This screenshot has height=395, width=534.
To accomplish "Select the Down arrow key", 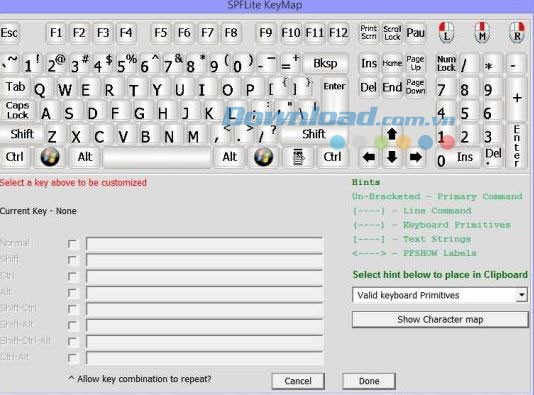I will click(x=392, y=157).
